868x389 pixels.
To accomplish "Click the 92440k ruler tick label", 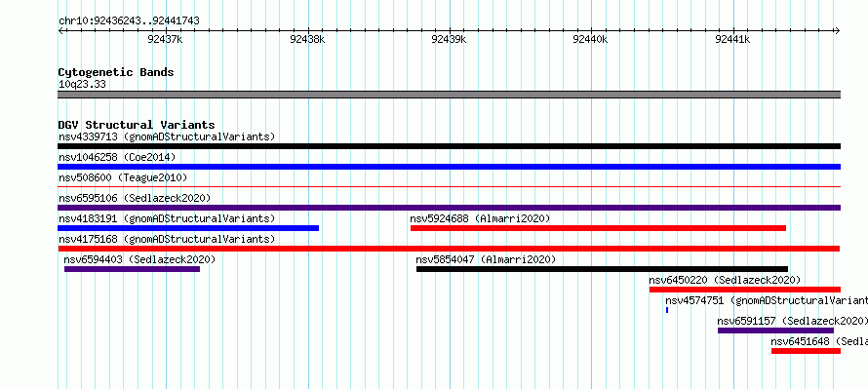I will click(591, 39).
